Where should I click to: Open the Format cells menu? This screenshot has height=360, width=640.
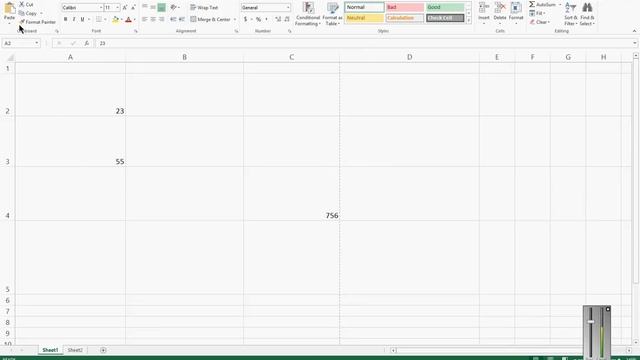pyautogui.click(x=516, y=13)
